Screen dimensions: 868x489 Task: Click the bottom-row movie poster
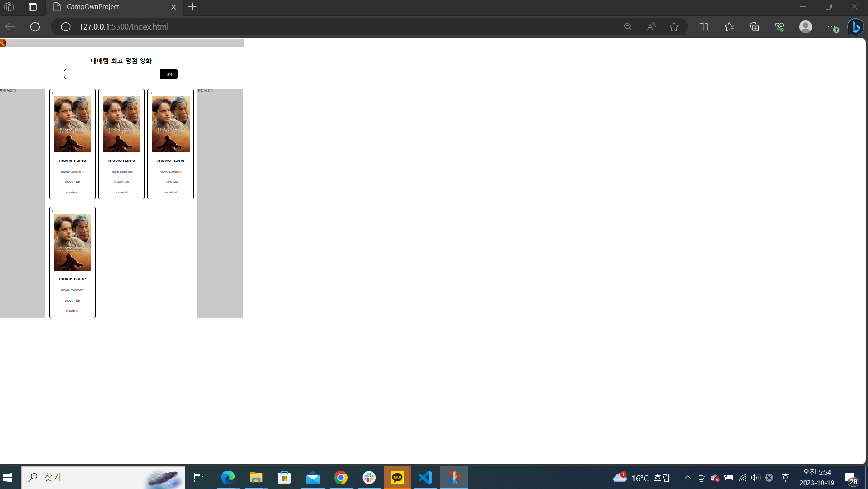72,242
